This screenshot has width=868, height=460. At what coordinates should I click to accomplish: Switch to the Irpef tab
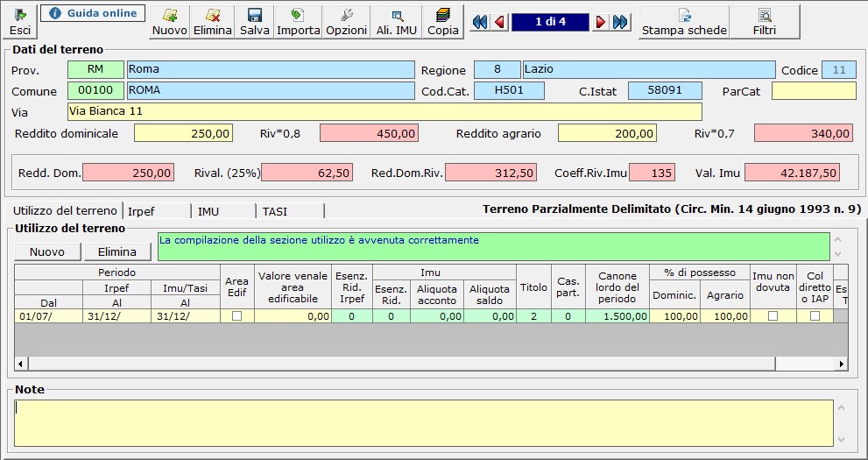156,211
